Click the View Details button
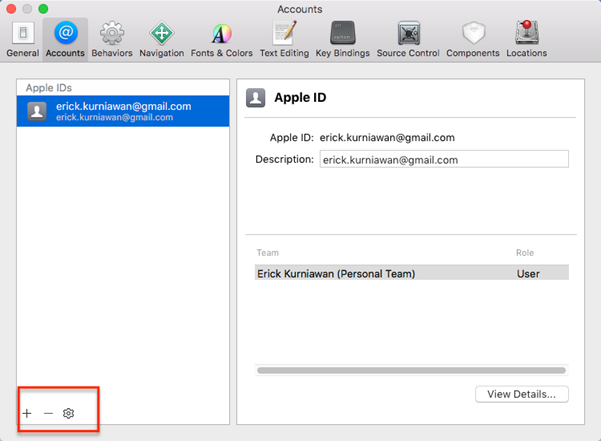 (x=522, y=394)
